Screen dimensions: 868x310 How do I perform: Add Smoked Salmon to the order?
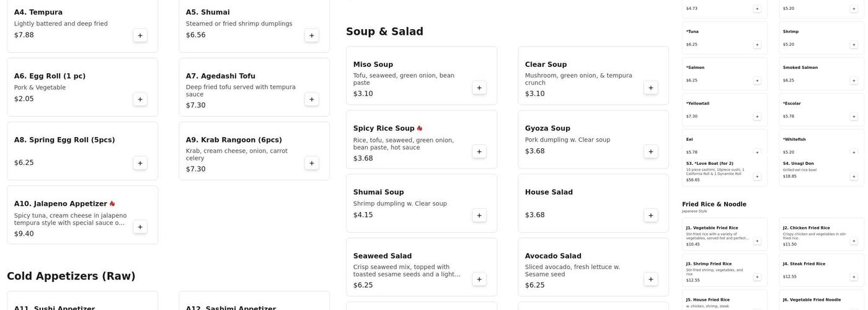coord(854,81)
